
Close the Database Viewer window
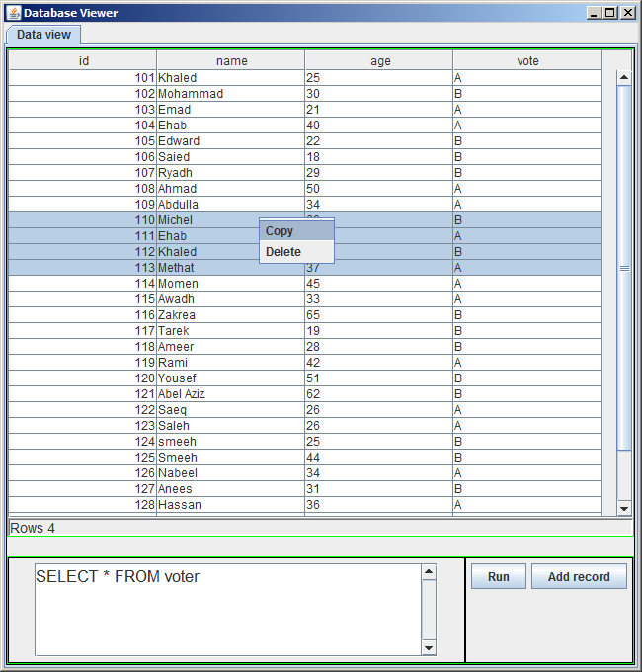tap(628, 13)
